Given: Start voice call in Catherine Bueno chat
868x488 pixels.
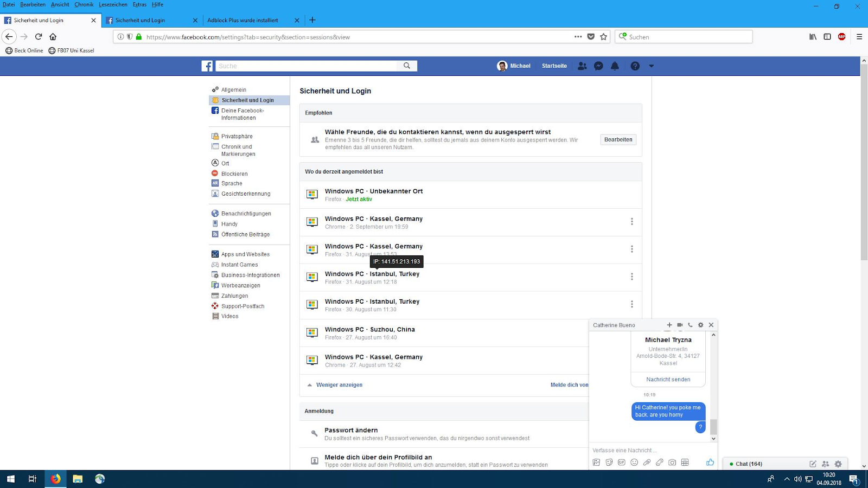Looking at the screenshot, I should [690, 325].
